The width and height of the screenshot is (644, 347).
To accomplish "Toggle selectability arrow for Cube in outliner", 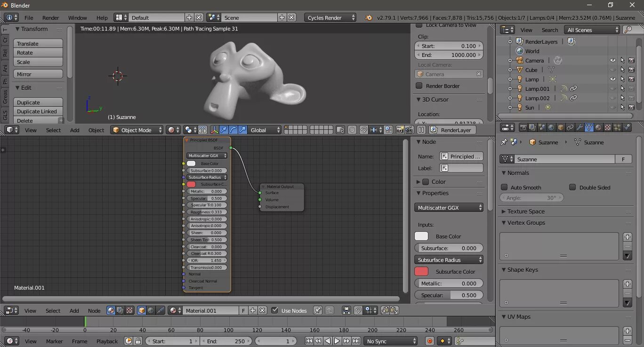I will (x=622, y=70).
